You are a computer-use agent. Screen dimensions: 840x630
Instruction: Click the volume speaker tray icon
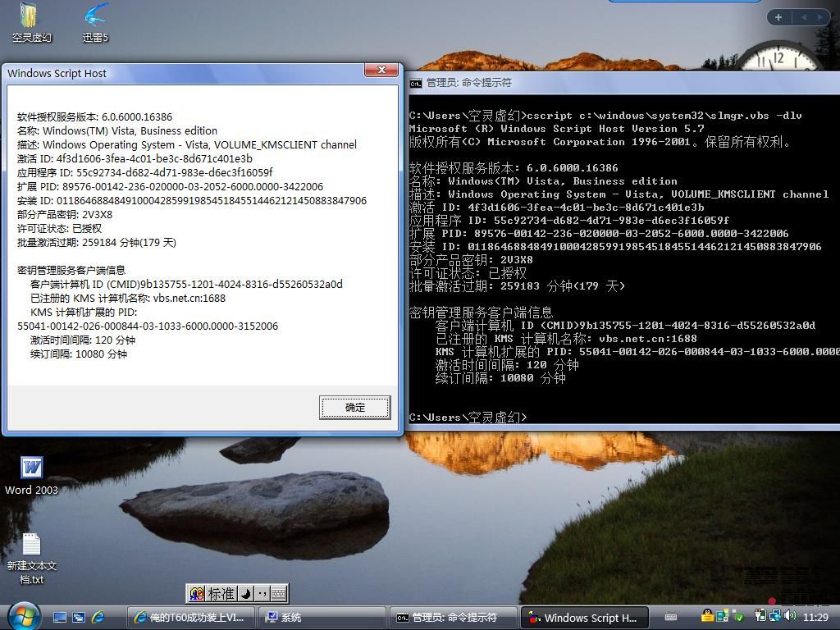click(x=789, y=616)
